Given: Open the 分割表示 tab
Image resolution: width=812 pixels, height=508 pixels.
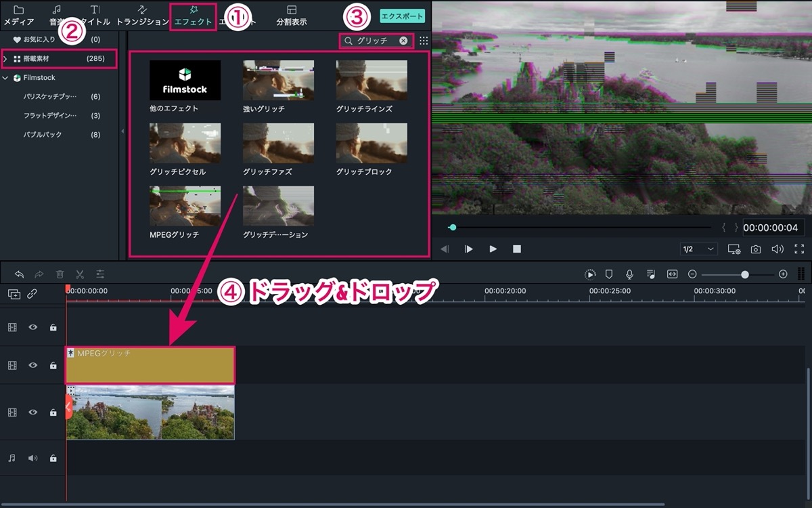Looking at the screenshot, I should tap(292, 16).
